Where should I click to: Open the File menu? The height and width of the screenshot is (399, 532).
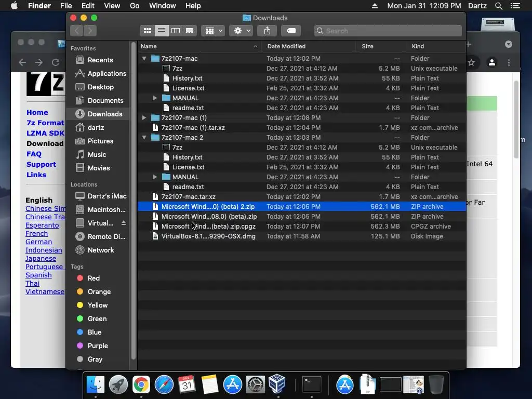[66, 6]
